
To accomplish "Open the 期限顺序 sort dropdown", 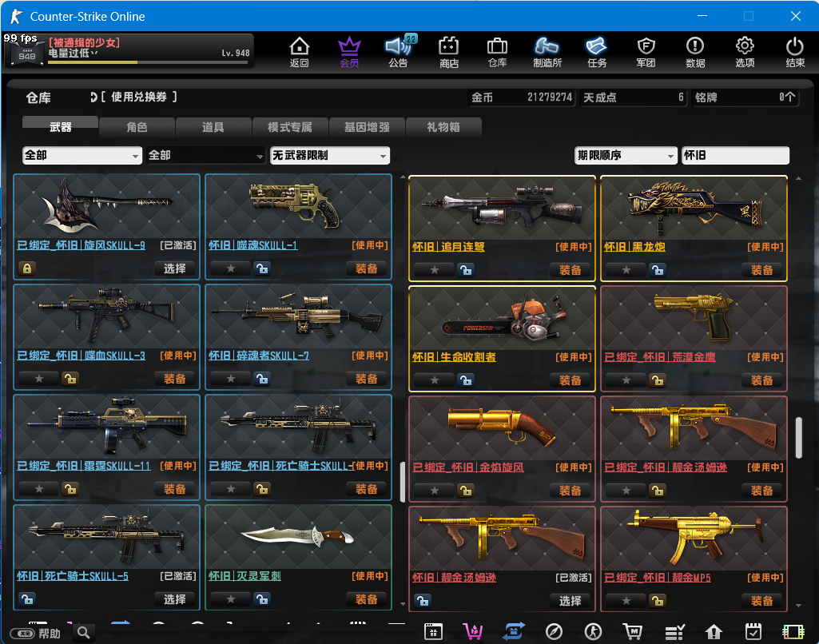I will coord(626,155).
